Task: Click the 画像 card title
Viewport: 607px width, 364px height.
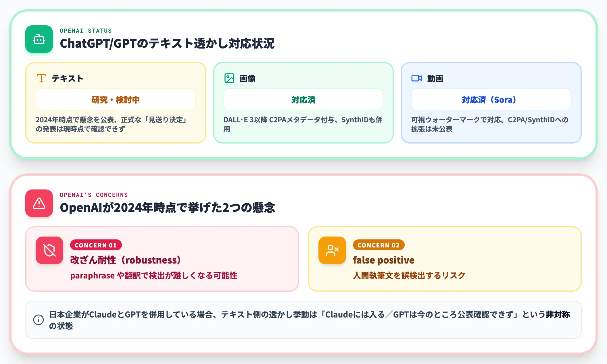Action: 247,78
